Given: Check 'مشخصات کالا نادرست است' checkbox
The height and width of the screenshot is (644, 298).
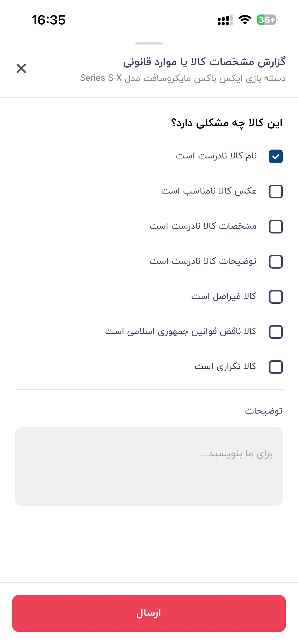Looking at the screenshot, I should (x=276, y=227).
